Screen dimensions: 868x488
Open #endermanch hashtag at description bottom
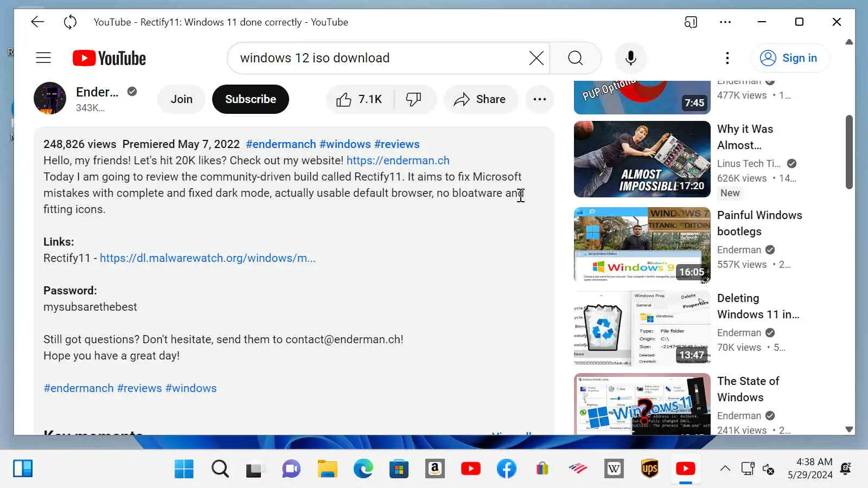(79, 388)
